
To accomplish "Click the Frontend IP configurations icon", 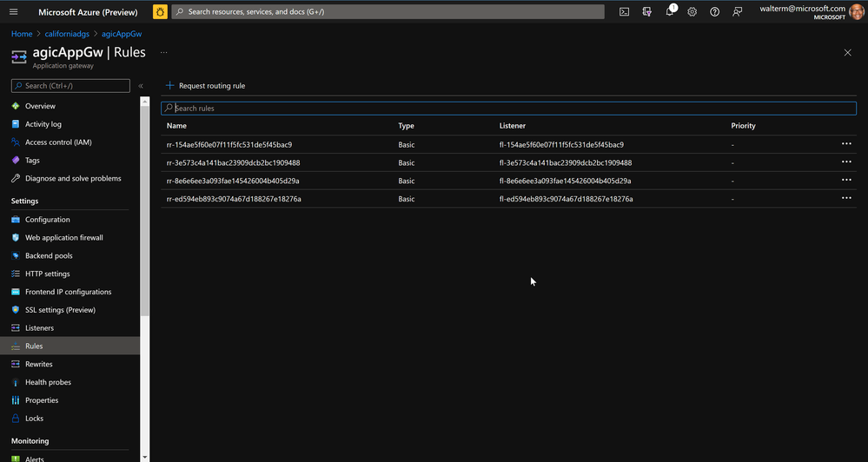I will 16,292.
